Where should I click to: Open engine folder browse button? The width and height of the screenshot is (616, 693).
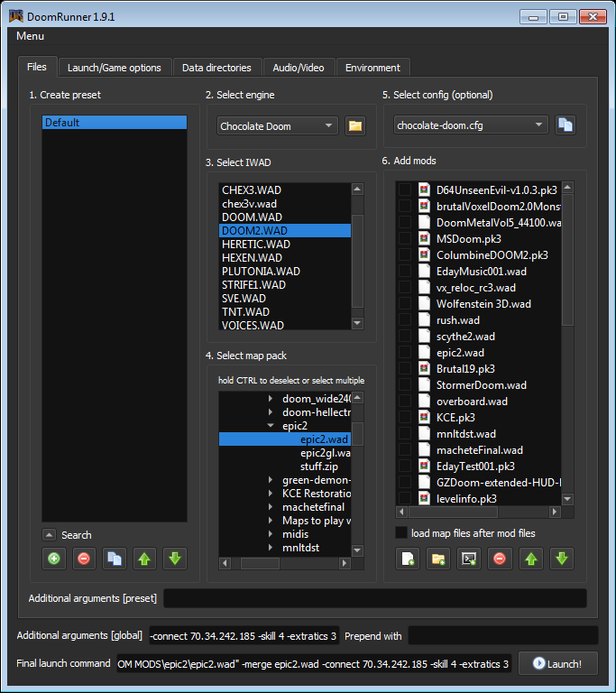(x=355, y=126)
